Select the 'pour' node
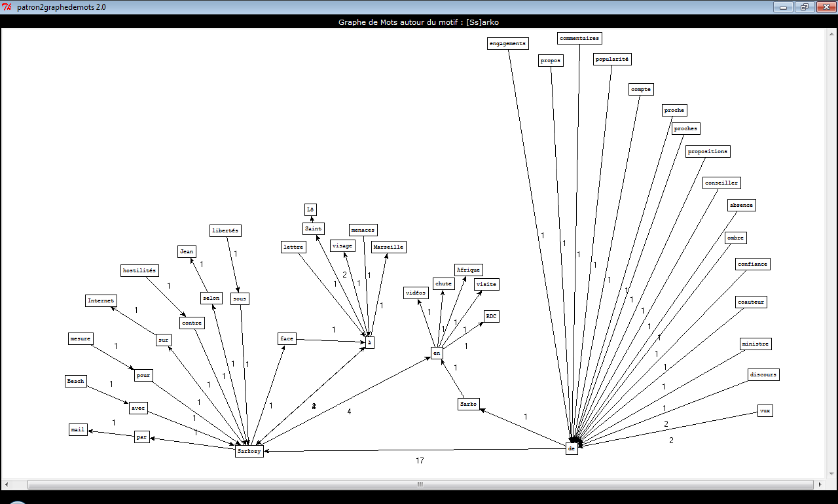 coord(143,375)
